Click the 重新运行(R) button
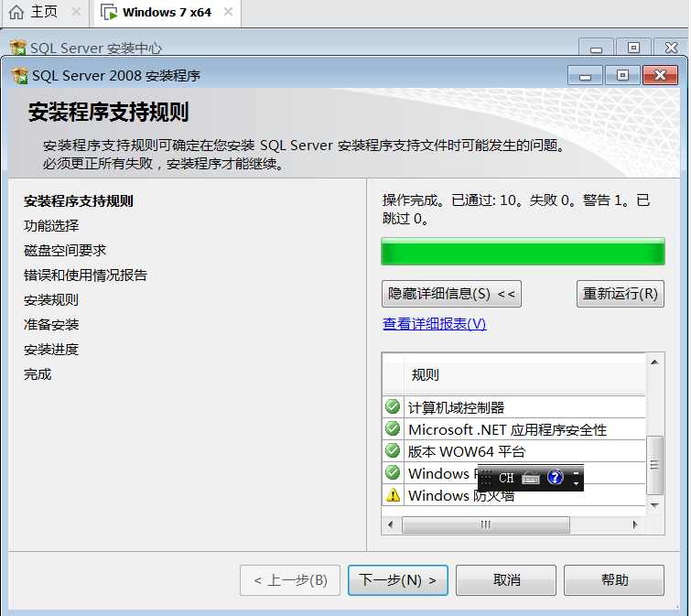This screenshot has width=691, height=616. (x=620, y=294)
